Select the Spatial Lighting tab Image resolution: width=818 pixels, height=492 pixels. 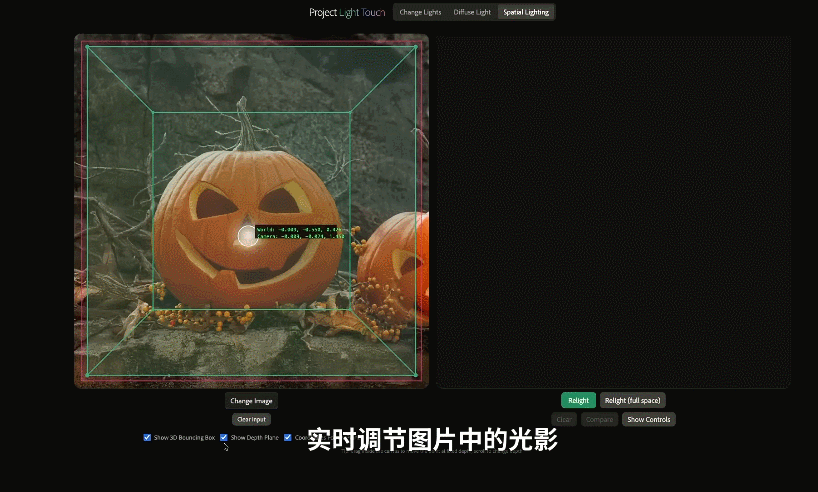[526, 12]
